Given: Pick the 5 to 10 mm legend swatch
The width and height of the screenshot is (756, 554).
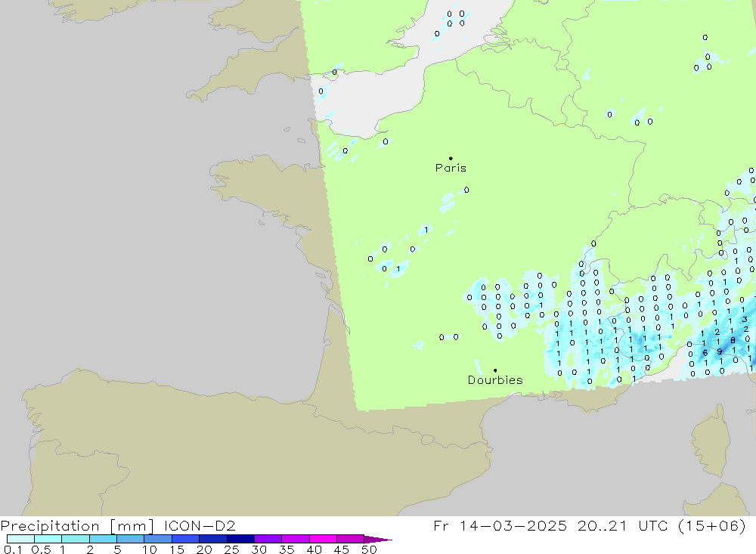Looking at the screenshot, I should coord(130,539).
